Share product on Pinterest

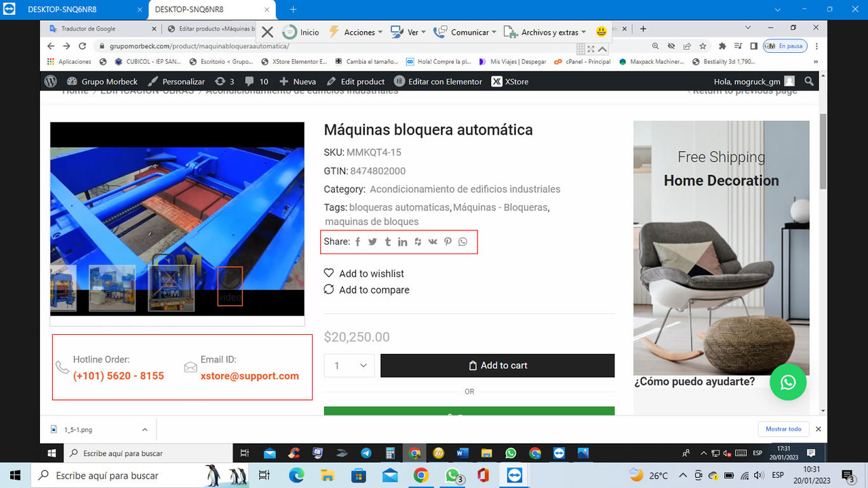coord(448,241)
